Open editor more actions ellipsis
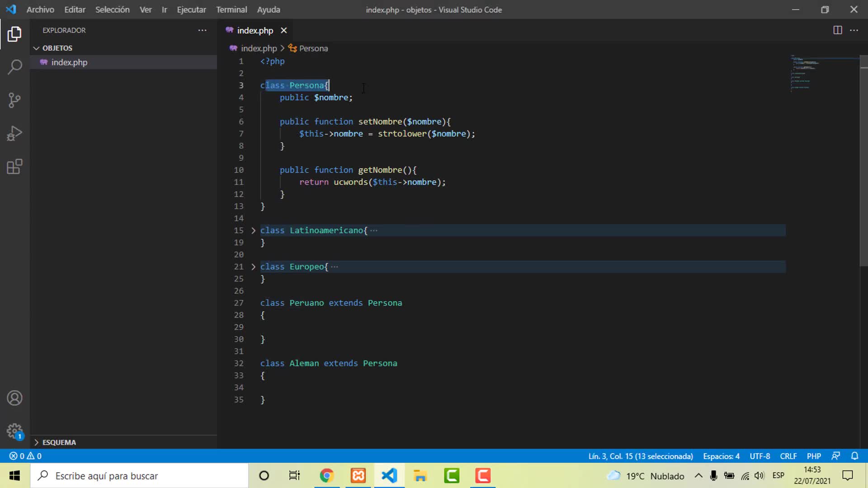868x488 pixels. (854, 30)
